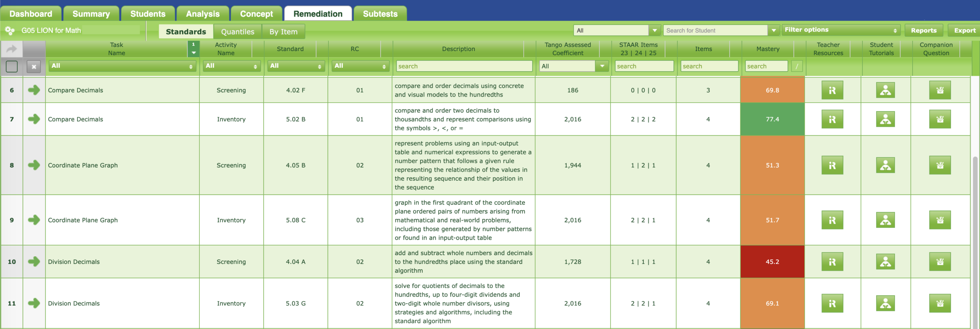Switch to the Subtests tab
Screen dimensions: 980x329
pos(380,14)
